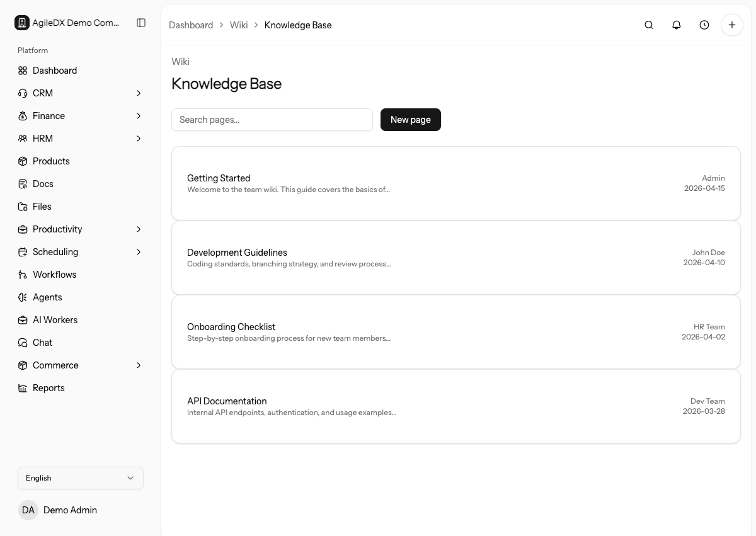Open the search icon in top bar
Viewport: 756px width, 536px height.
coord(649,25)
